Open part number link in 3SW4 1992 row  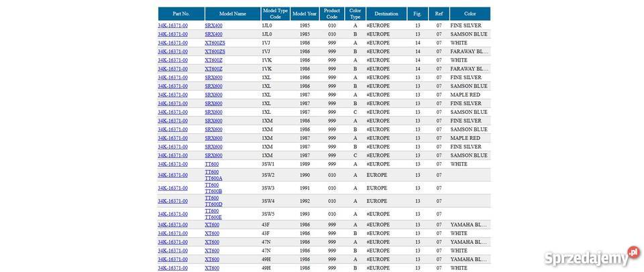(x=173, y=201)
